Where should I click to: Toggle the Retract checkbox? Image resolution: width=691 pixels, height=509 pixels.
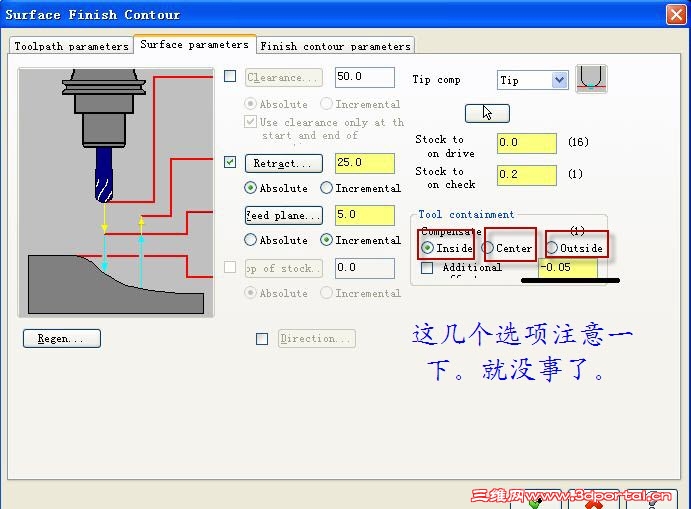(230, 162)
